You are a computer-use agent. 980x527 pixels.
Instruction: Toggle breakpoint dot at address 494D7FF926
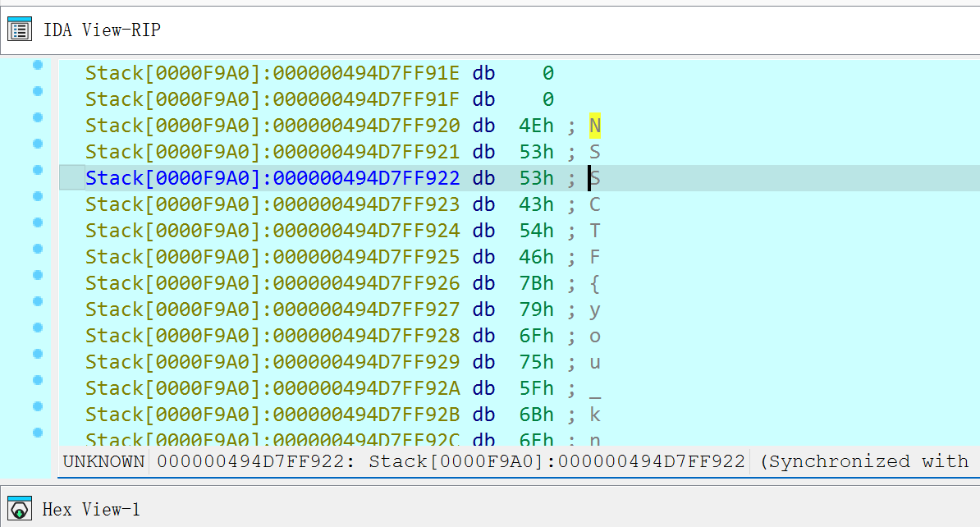tap(38, 275)
